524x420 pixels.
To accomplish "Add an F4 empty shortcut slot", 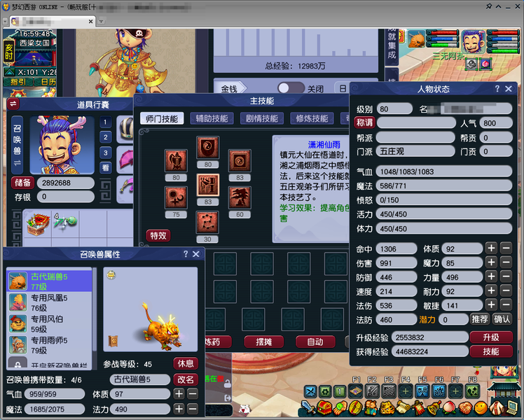I will tap(406, 391).
